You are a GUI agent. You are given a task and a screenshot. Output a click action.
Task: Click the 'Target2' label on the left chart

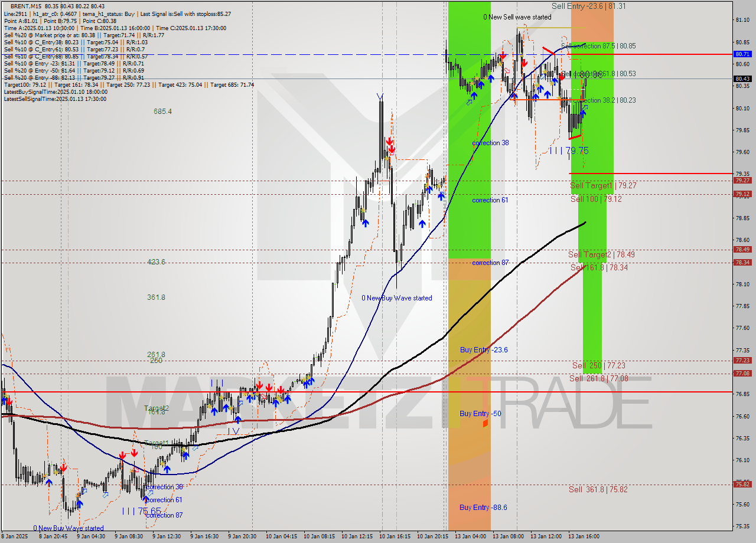click(157, 408)
